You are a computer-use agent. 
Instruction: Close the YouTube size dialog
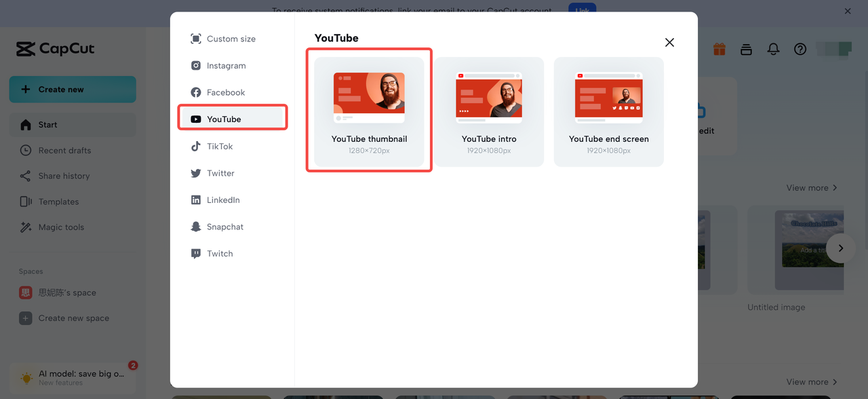tap(669, 42)
